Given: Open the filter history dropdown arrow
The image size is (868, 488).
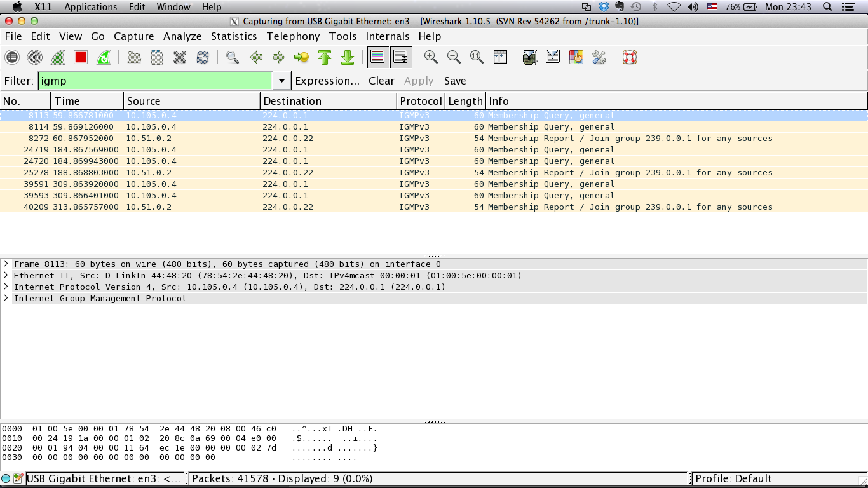Looking at the screenshot, I should click(x=281, y=81).
